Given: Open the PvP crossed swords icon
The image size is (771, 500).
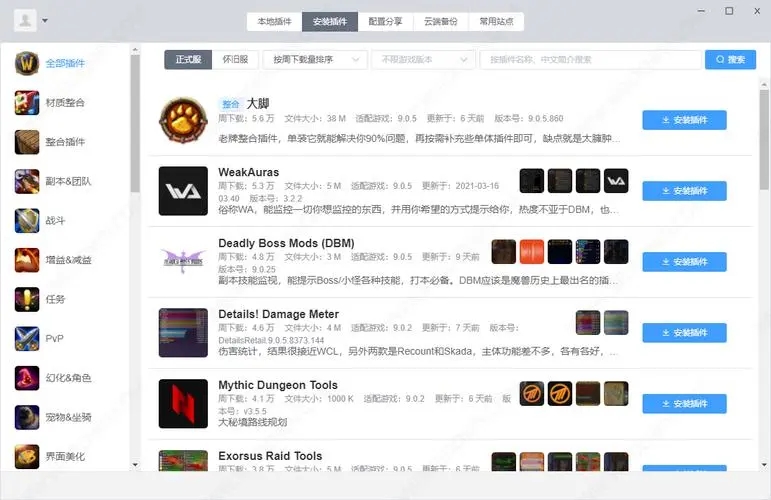Looking at the screenshot, I should 27,338.
